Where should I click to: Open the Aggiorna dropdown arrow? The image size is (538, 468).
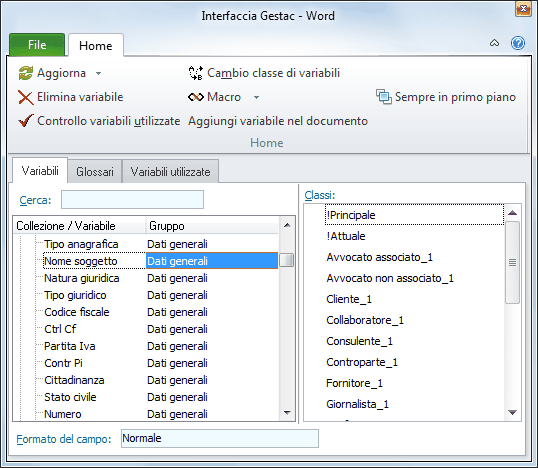tap(98, 73)
